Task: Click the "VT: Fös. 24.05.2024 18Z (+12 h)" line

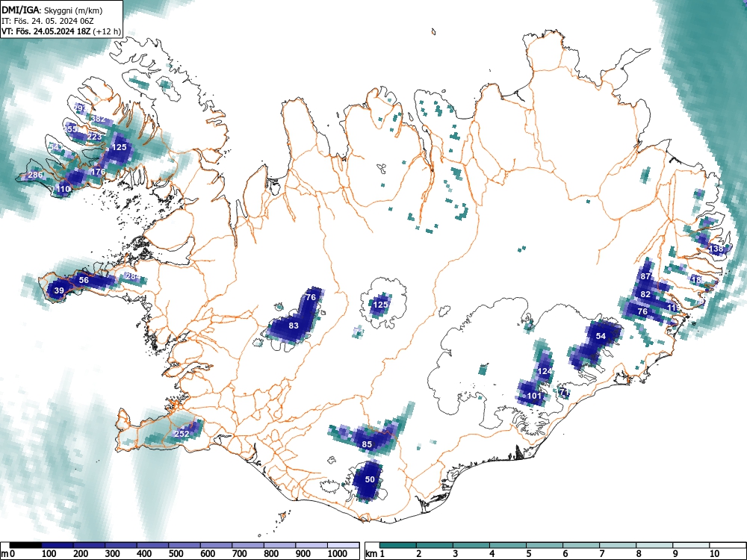Action: point(61,31)
